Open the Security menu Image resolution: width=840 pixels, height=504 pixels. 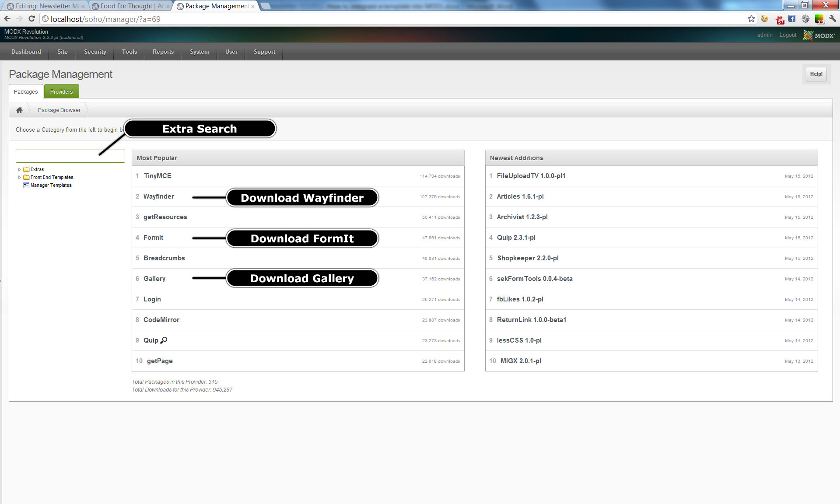point(95,52)
